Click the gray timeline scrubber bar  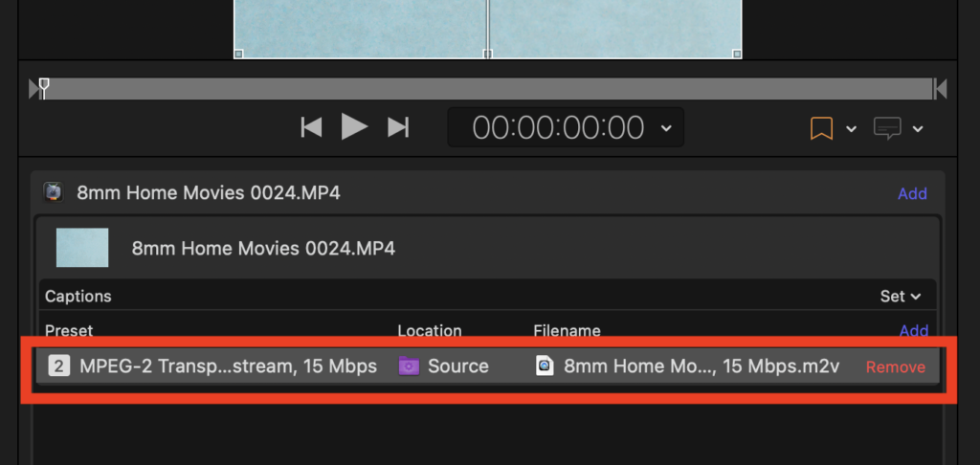coord(488,89)
